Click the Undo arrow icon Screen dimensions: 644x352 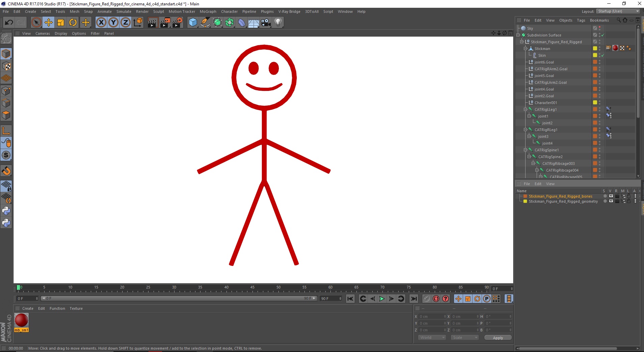(9, 23)
